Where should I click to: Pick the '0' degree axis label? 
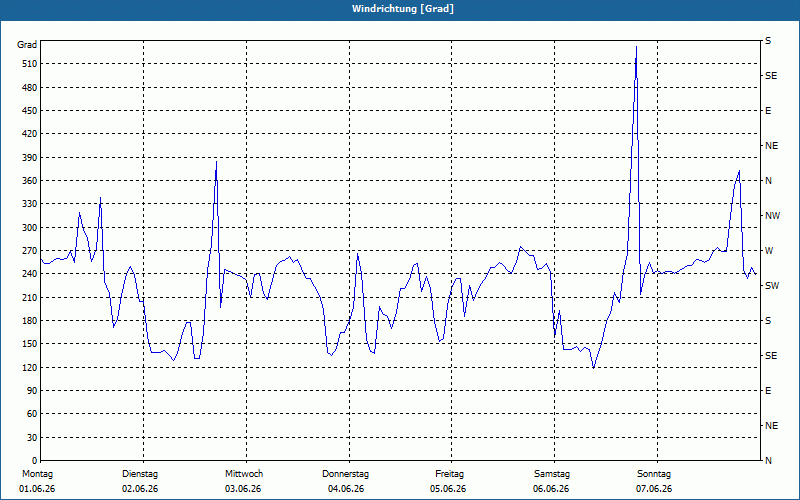pos(35,461)
